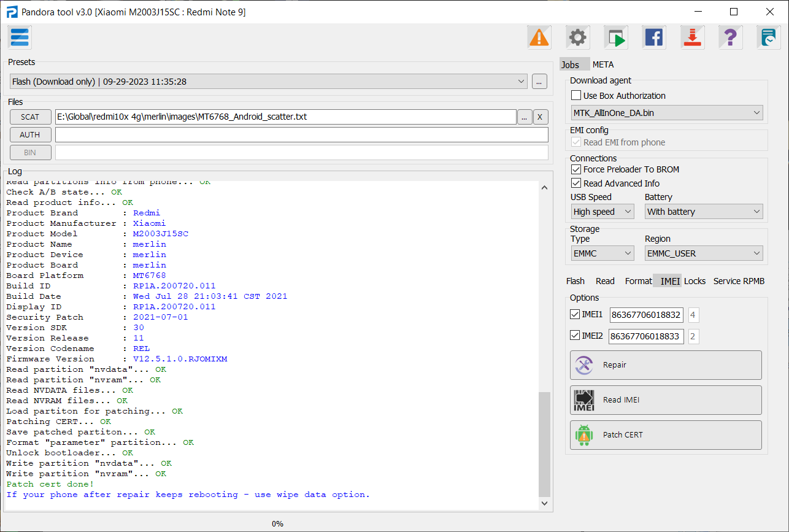Open the Flash tab
The image size is (789, 532).
[575, 281]
